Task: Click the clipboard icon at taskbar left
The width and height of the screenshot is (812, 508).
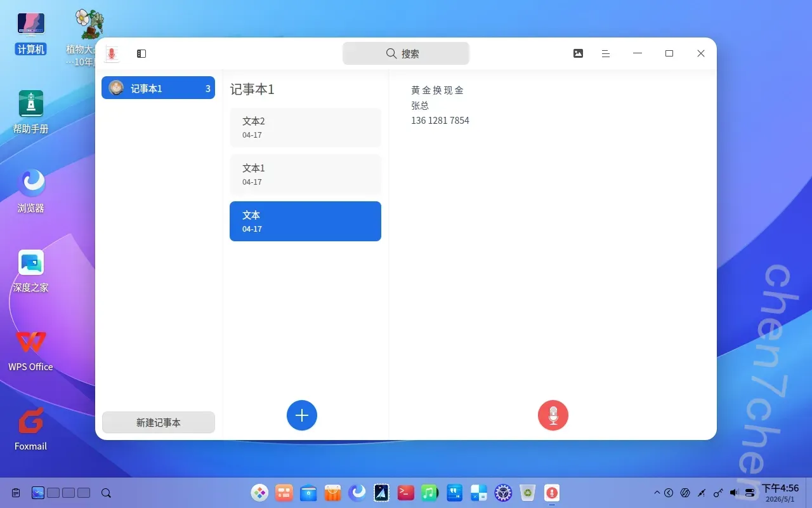Action: (x=16, y=493)
